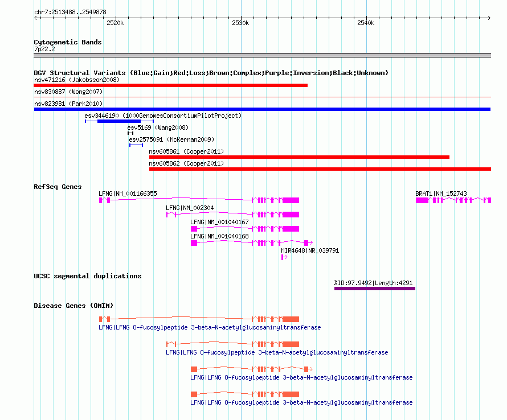The height and width of the screenshot is (420, 507).
Task: Click the Disease Genes (OMIM) track title
Action: [x=73, y=306]
